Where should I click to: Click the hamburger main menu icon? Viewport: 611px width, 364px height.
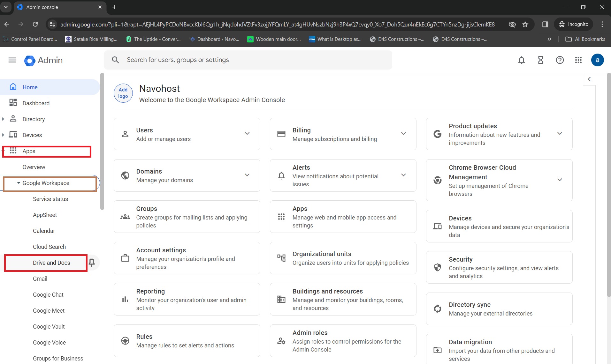(12, 60)
